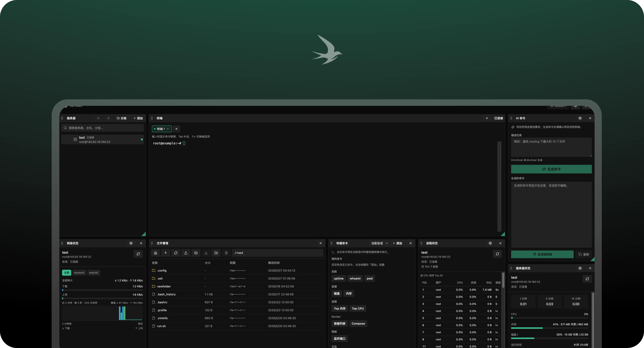644x348 pixels.
Task: Create a new folder in file manager
Action: 216,253
